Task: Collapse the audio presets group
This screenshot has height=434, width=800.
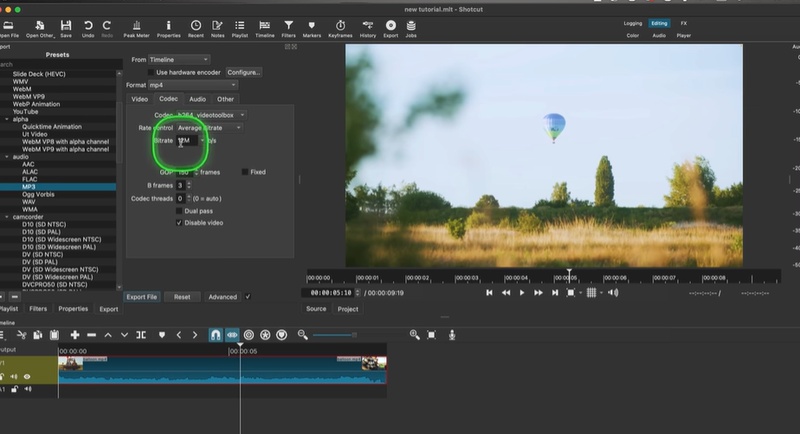Action: 7,157
